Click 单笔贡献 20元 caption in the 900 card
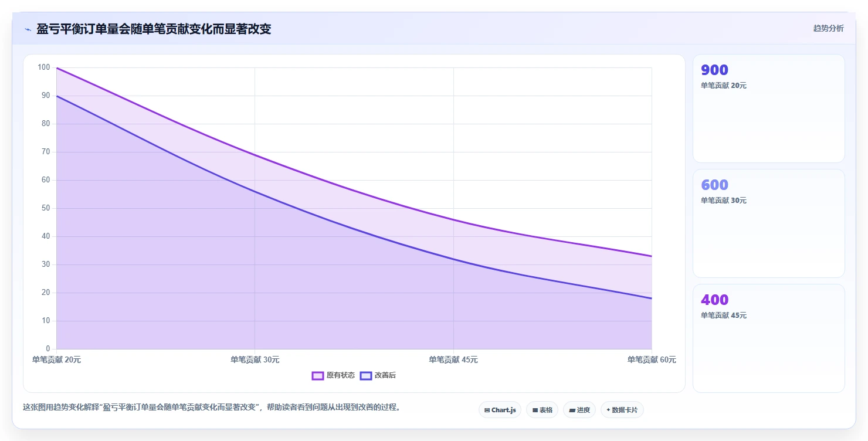Image resolution: width=868 pixels, height=441 pixels. tap(724, 86)
